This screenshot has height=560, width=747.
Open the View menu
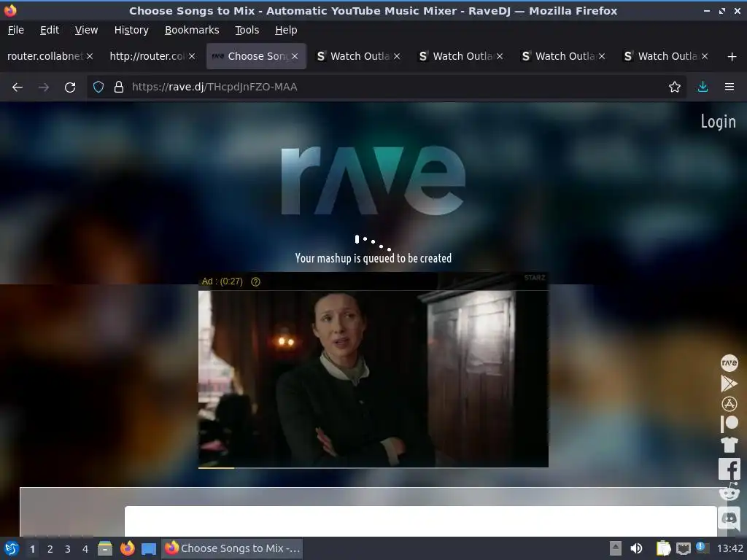click(86, 30)
